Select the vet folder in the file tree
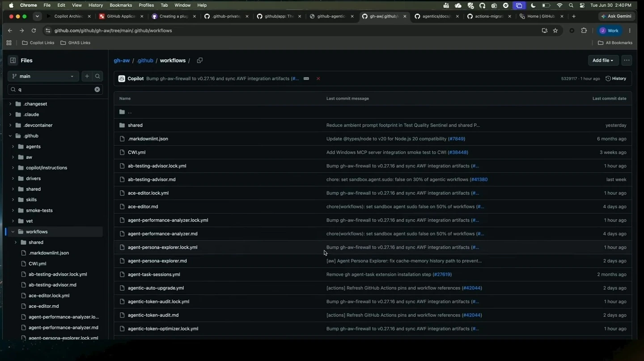Viewport: 644px width, 361px height. (29, 221)
